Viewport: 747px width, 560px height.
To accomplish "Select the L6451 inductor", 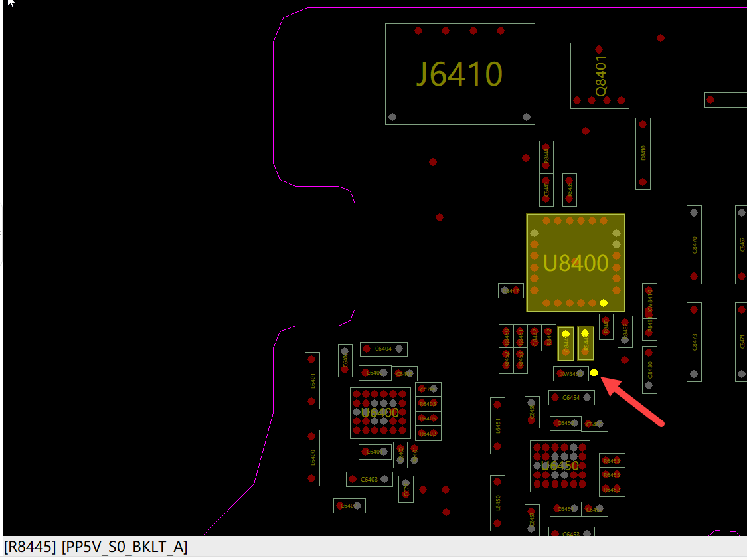I will tap(497, 426).
